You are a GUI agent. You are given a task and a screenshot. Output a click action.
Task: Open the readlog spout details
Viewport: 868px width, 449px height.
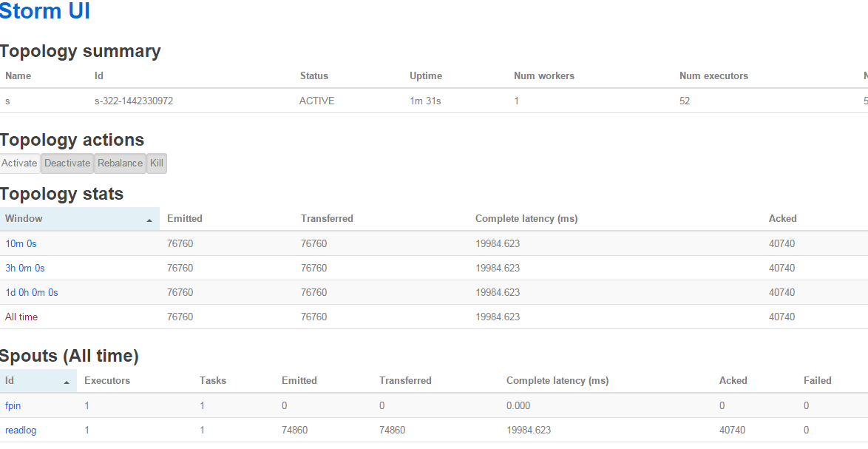coord(21,431)
